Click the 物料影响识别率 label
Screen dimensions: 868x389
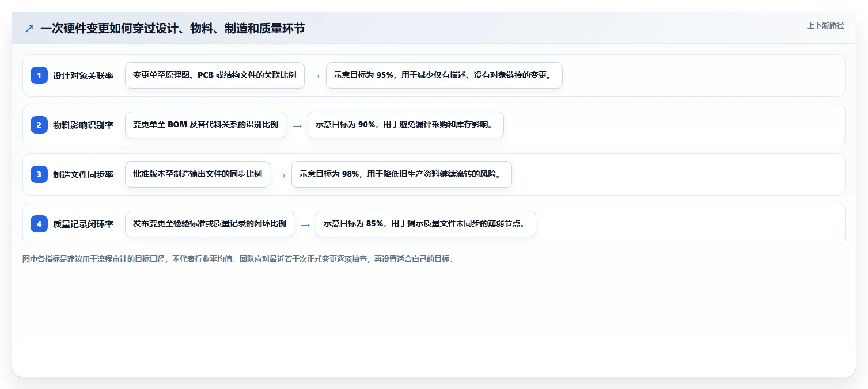click(x=83, y=125)
